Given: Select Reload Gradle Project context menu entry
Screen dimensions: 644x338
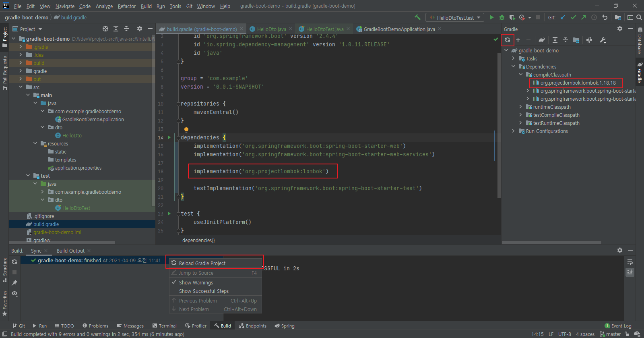Looking at the screenshot, I should 215,263.
